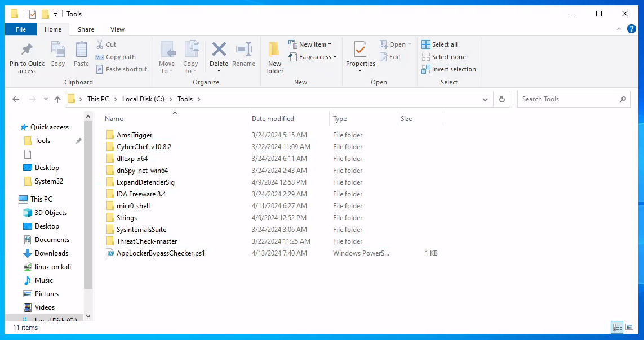Viewport: 644px width, 340px height.
Task: Switch to Large icons view layout
Action: [x=629, y=327]
